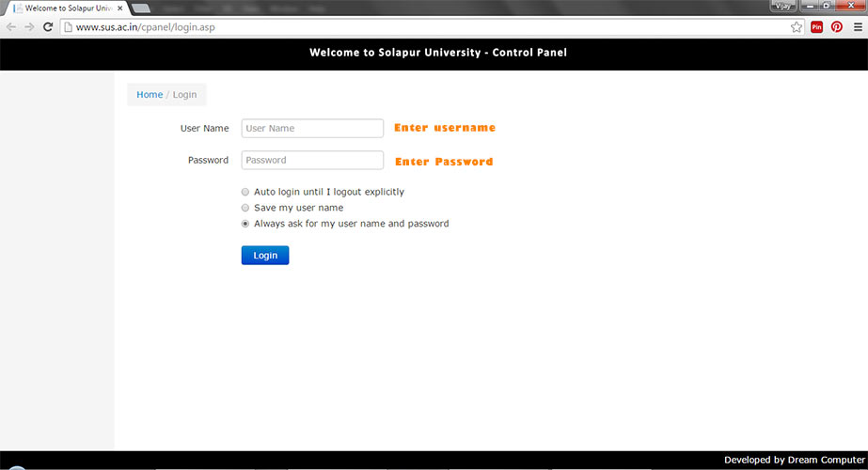Screen dimensions: 868x470
Task: Click the browser forward arrow
Action: point(29,27)
